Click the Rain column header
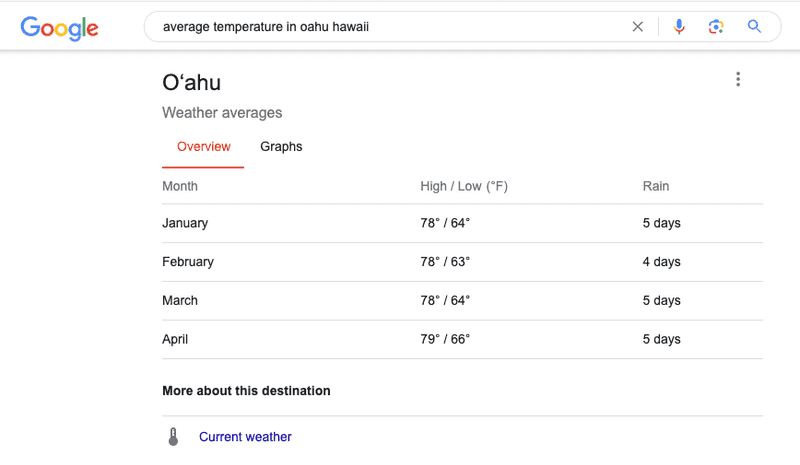This screenshot has width=800, height=465. pyautogui.click(x=656, y=186)
